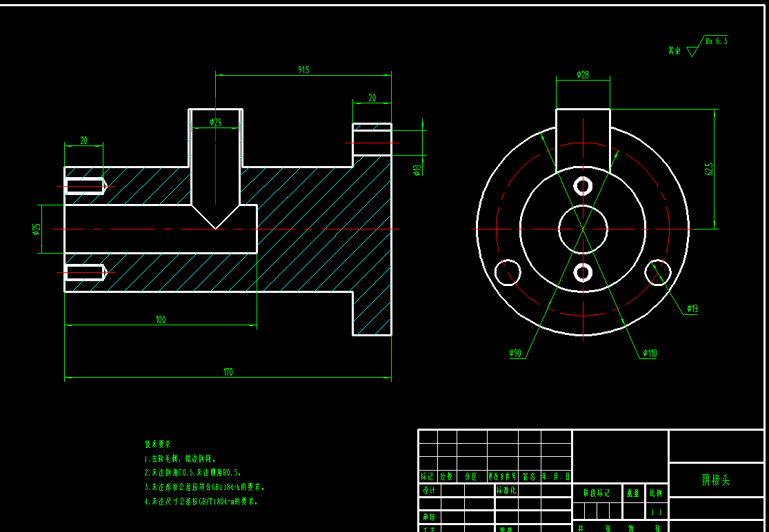Select the '分区' title block cell
769x532 pixels.
click(x=471, y=477)
